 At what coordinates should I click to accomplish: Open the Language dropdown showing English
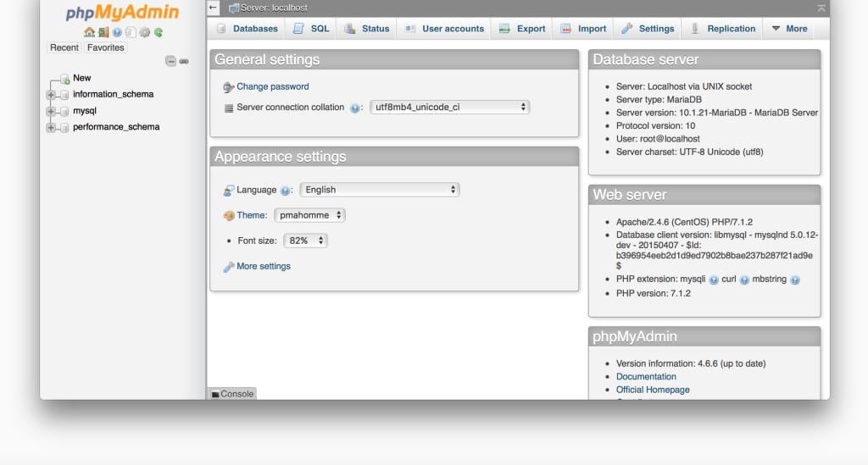point(379,190)
